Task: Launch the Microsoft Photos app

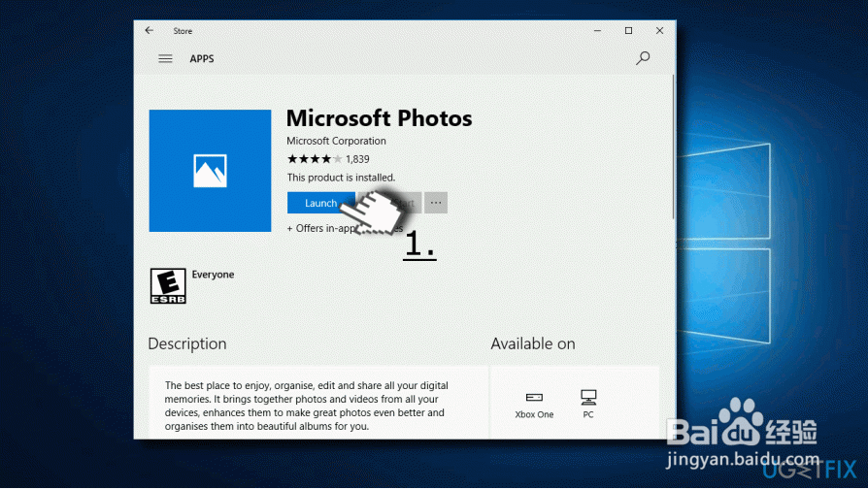Action: point(320,203)
